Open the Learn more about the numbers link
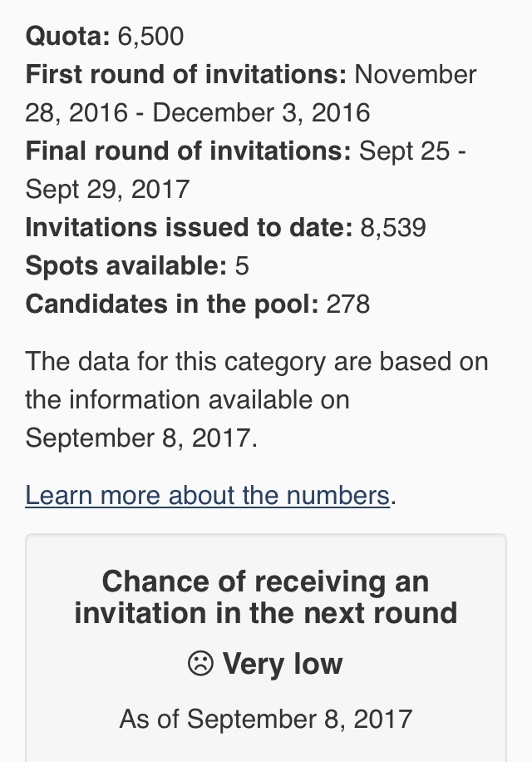This screenshot has height=762, width=532. (x=207, y=495)
